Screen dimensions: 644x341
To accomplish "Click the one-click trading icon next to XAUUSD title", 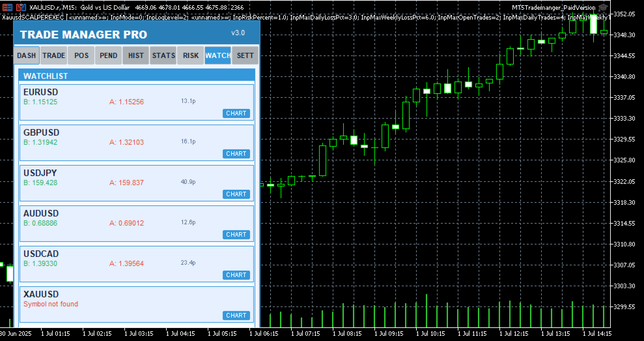I will click(x=21, y=7).
